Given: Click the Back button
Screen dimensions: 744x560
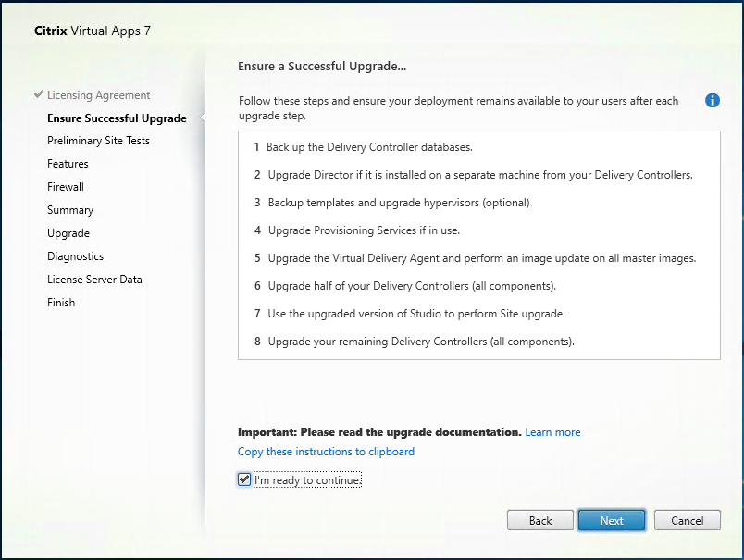Looking at the screenshot, I should tap(540, 520).
